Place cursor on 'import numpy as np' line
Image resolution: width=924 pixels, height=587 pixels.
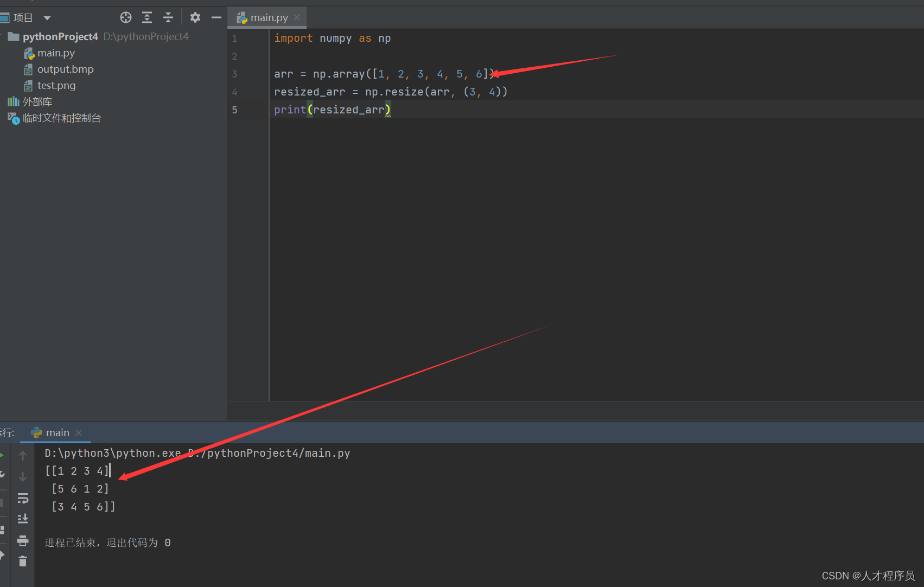coord(332,38)
